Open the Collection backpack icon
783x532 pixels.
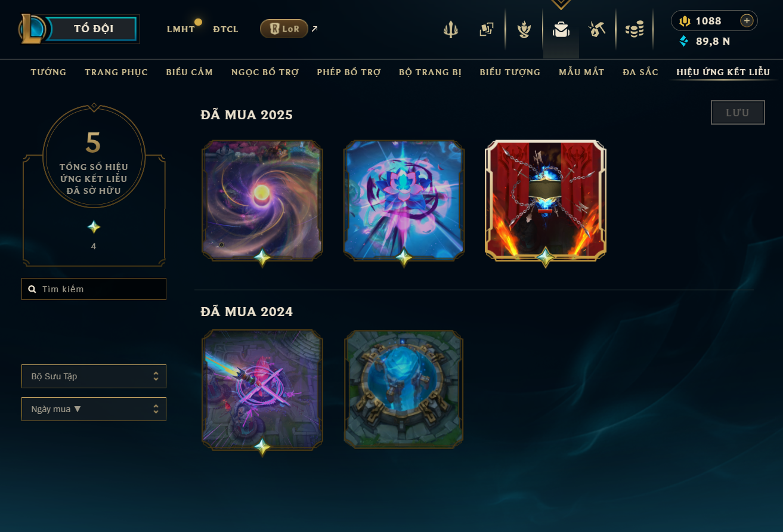pos(561,29)
